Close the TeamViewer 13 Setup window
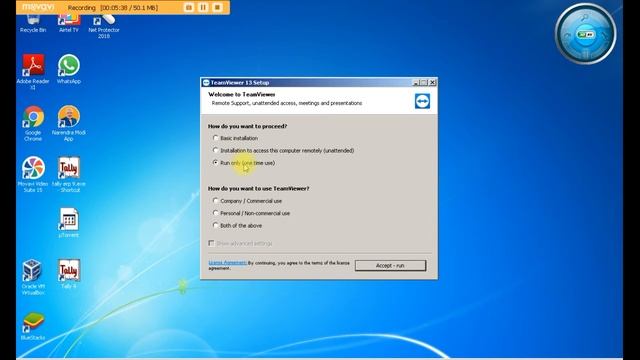 [x=433, y=82]
